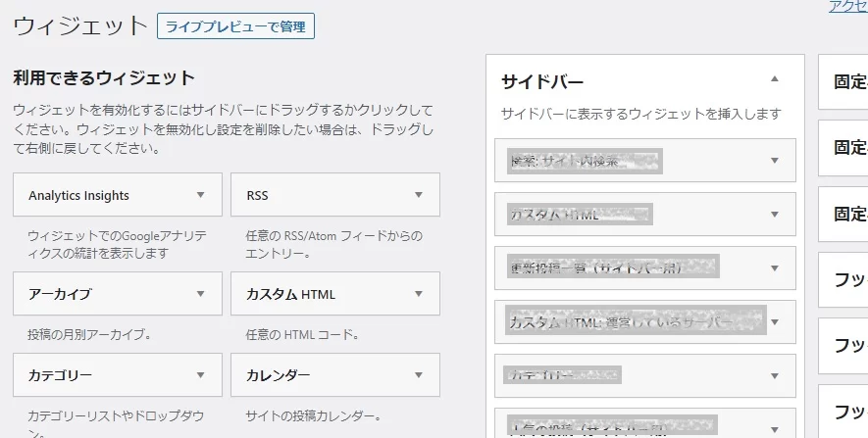Click the 任意の RSS/Atom フィード description
The width and height of the screenshot is (868, 438).
pyautogui.click(x=334, y=244)
